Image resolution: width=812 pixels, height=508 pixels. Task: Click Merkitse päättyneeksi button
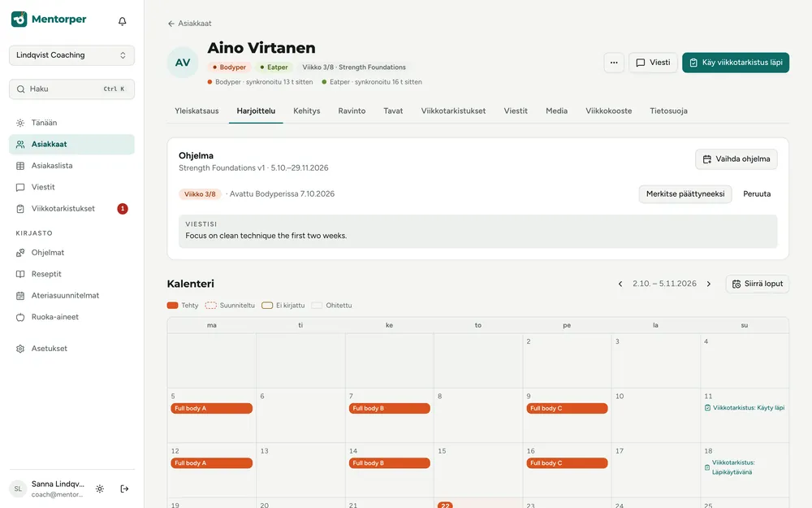coord(685,194)
